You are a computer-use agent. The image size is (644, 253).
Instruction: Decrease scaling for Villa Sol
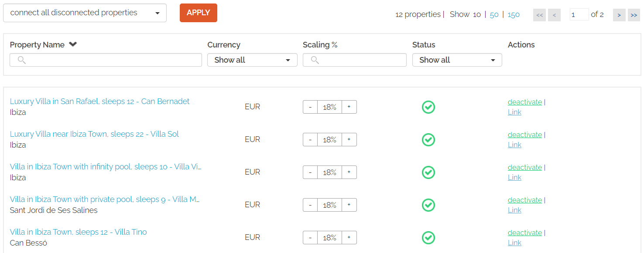click(310, 140)
